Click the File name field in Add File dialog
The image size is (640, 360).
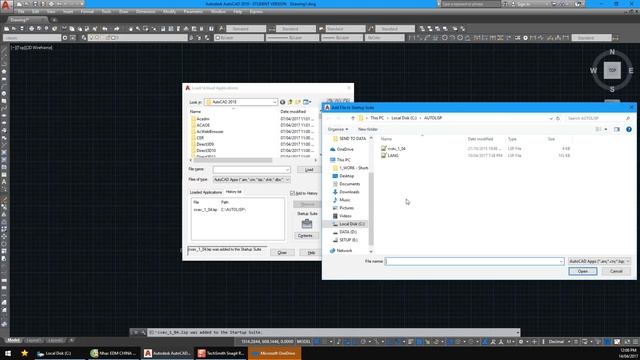[474, 261]
